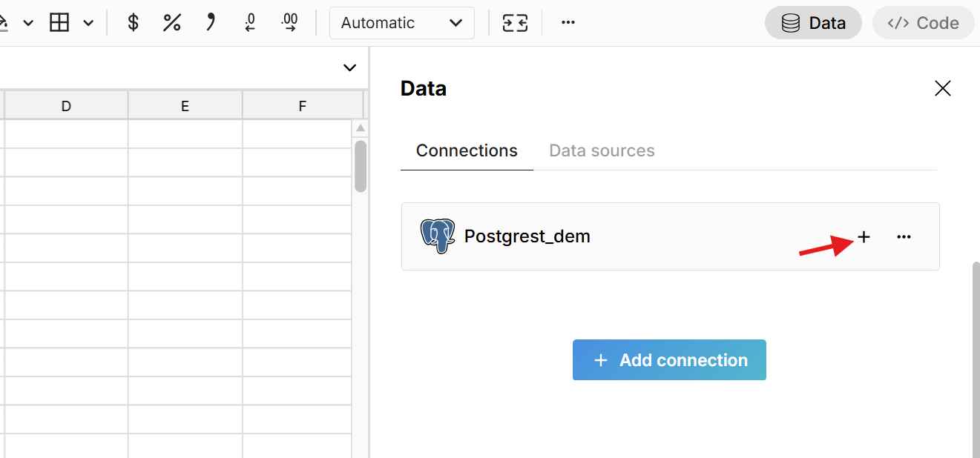Click the Add connection button
The width and height of the screenshot is (980, 458).
[669, 360]
